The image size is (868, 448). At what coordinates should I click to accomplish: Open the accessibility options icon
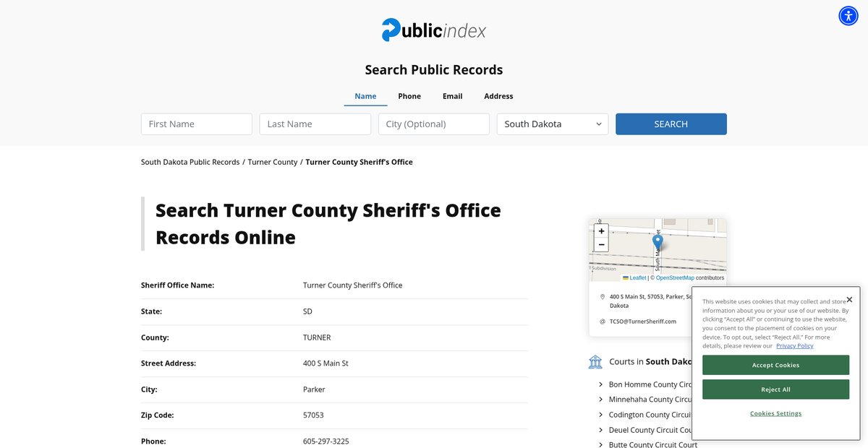[848, 16]
